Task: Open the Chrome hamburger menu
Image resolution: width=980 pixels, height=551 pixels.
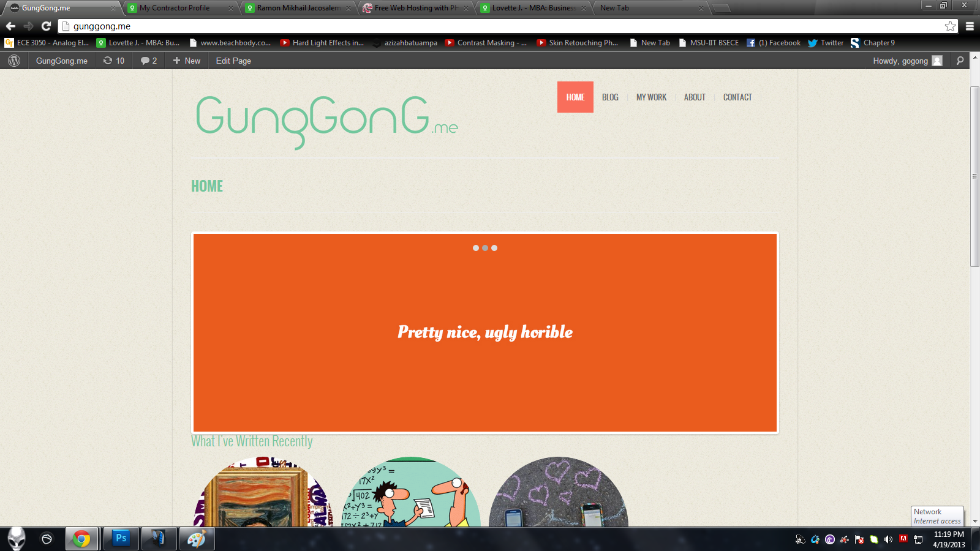Action: pos(970,26)
